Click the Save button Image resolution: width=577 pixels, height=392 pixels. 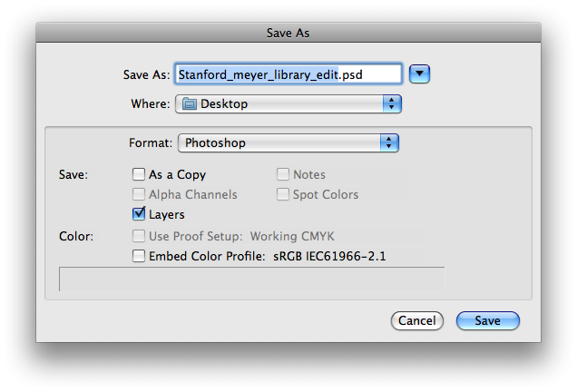[x=488, y=320]
